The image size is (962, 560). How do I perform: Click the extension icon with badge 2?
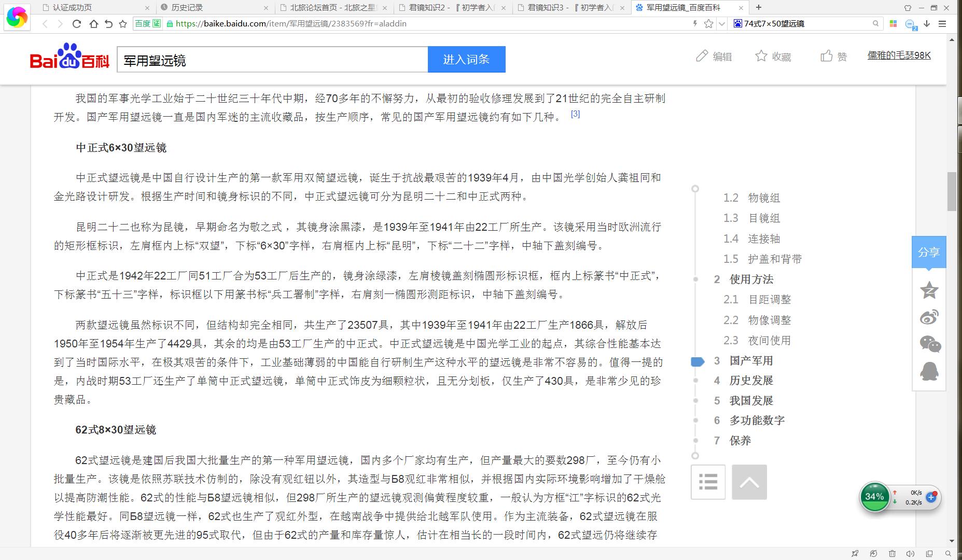[x=910, y=24]
